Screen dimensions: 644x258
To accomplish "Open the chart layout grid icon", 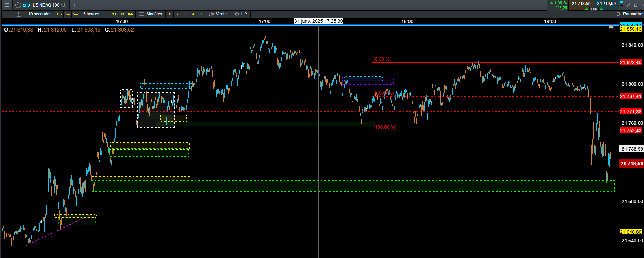I will pos(18,14).
